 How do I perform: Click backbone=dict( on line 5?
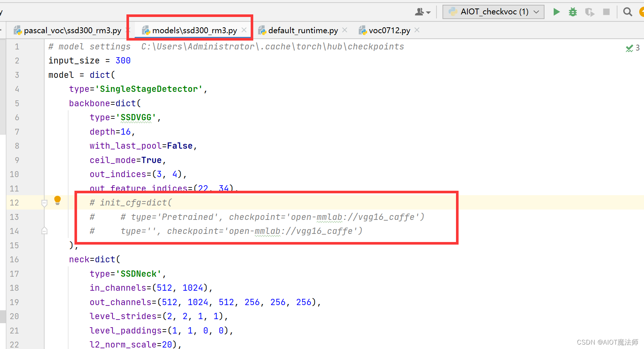[105, 104]
